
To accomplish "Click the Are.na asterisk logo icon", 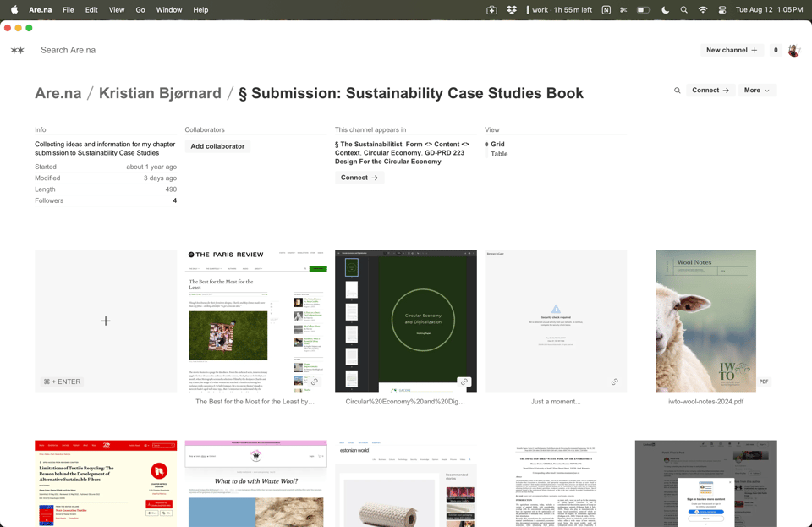I will point(18,50).
